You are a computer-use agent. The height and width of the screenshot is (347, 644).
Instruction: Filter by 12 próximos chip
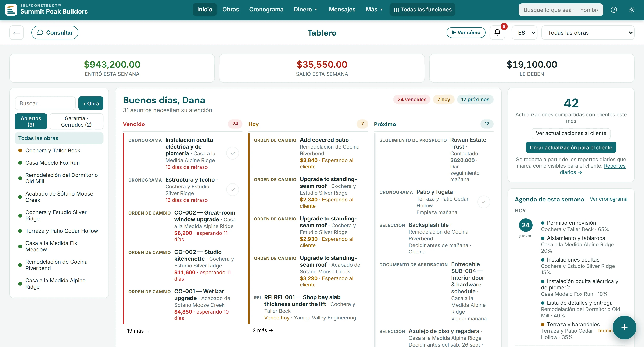[x=475, y=99]
